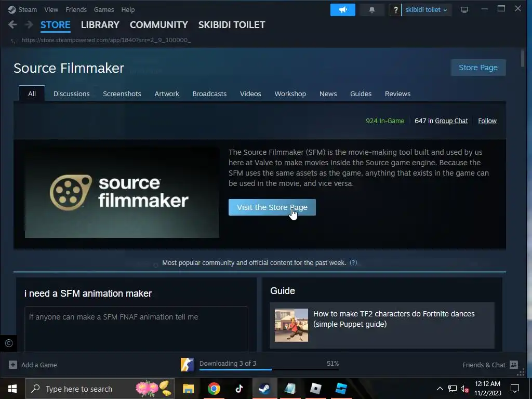The height and width of the screenshot is (399, 532).
Task: Expand the skibidi toilet account dropdown
Action: pos(426,10)
